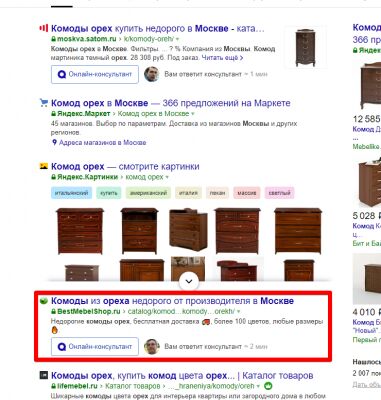Open fourth dresser image in top picture row
This screenshot has width=381, height=400.
pyautogui.click(x=237, y=231)
